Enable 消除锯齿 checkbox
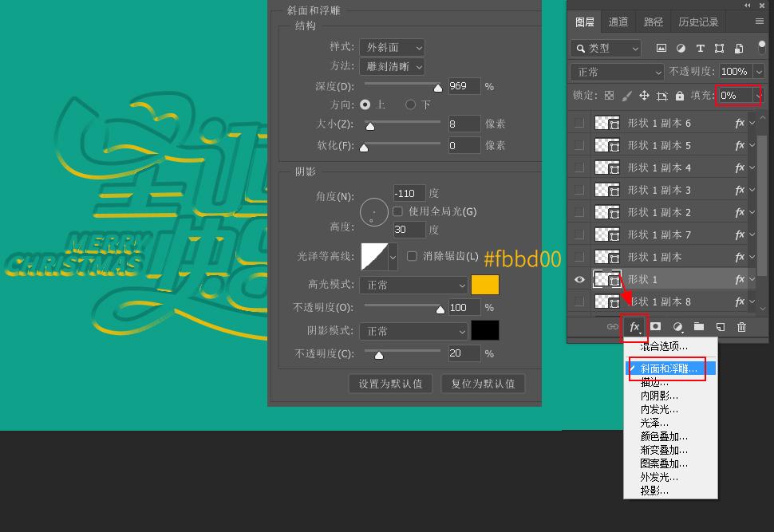This screenshot has width=774, height=532. pyautogui.click(x=412, y=256)
